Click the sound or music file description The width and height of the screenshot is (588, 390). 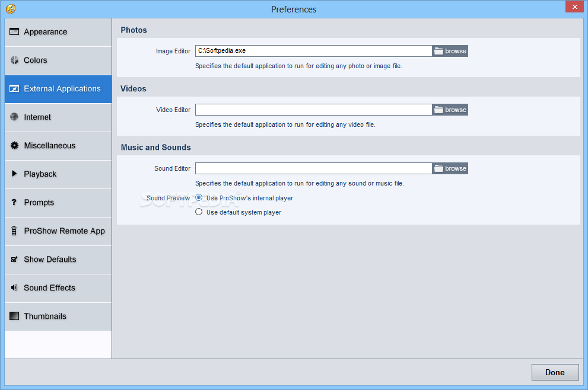(x=299, y=184)
